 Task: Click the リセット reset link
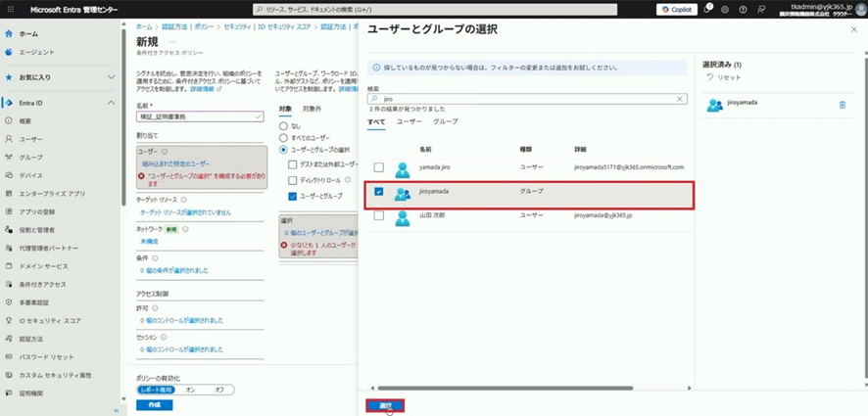coord(724,77)
